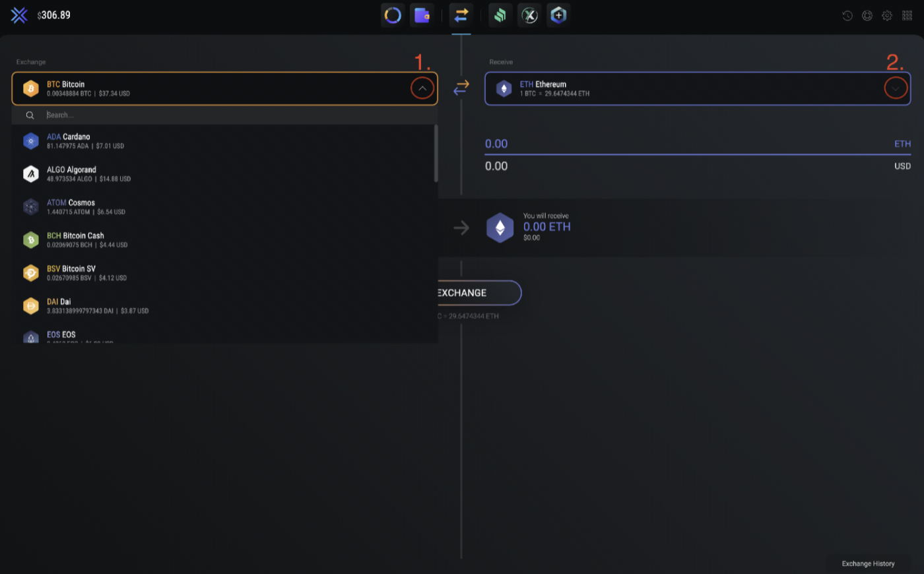The width and height of the screenshot is (924, 574).
Task: Click the Cosmos coin icon
Action: (31, 207)
